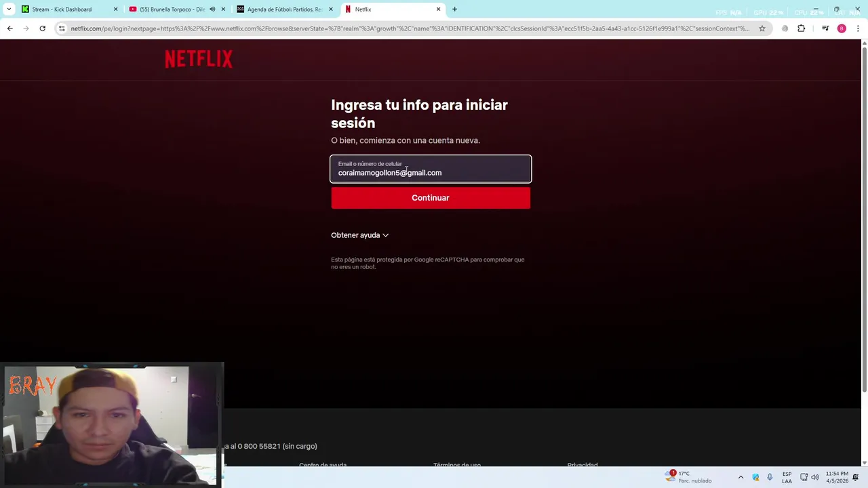Close the Netflix tab

tap(438, 9)
